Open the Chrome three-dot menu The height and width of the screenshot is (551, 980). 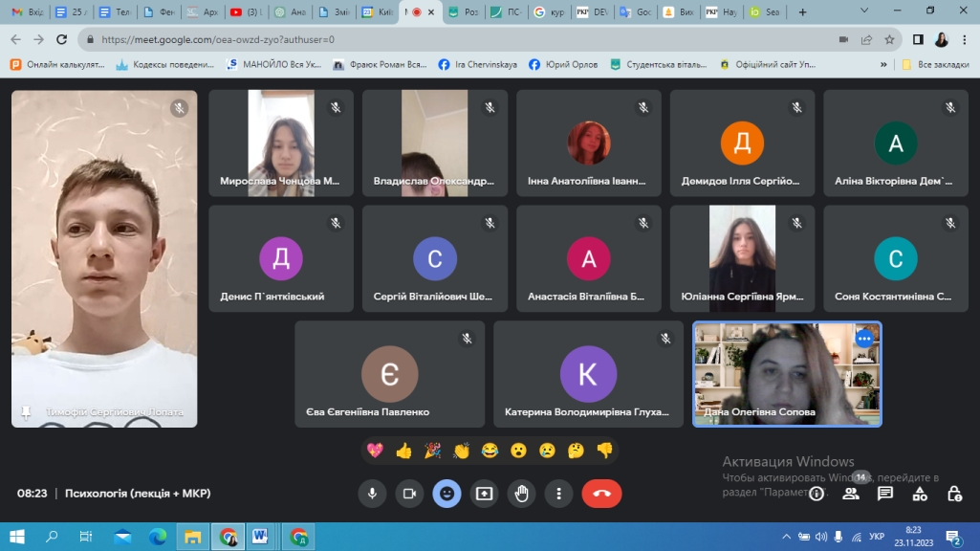965,39
